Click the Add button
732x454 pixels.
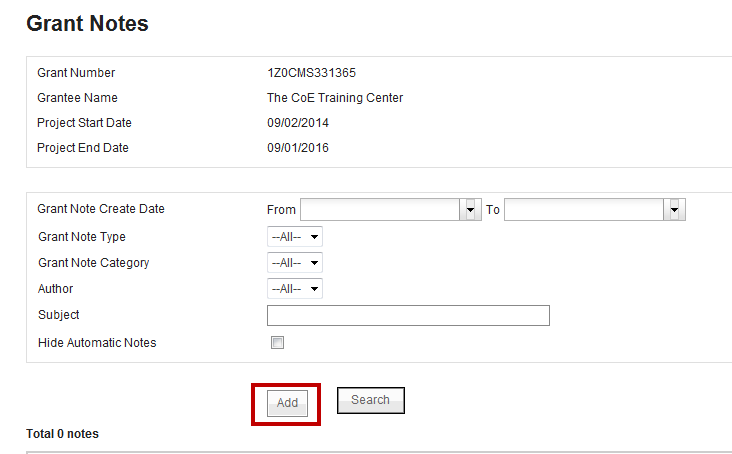click(x=287, y=403)
